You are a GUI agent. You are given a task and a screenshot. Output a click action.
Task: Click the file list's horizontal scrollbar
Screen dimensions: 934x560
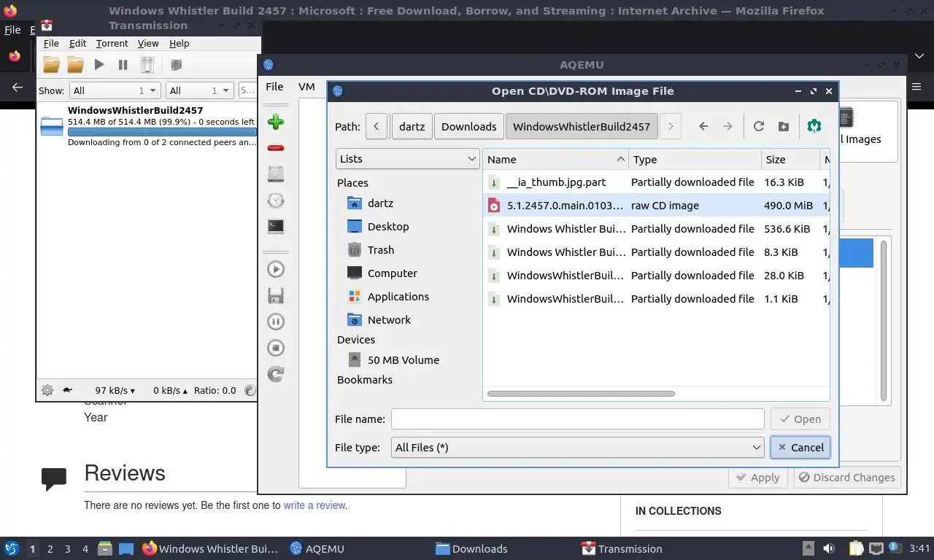coord(581,394)
